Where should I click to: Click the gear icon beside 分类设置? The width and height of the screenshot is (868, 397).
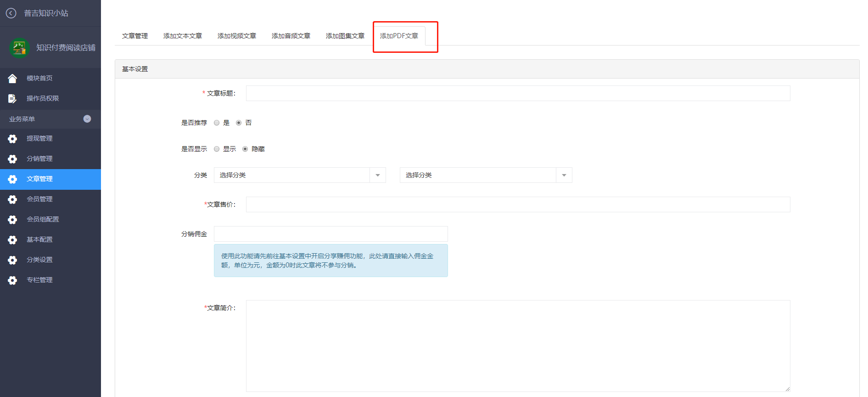pyautogui.click(x=12, y=260)
